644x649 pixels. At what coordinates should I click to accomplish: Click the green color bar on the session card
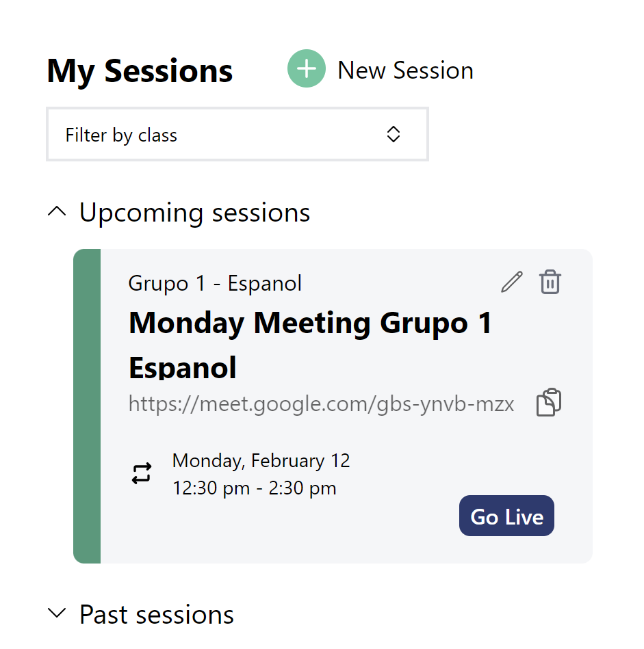click(x=87, y=406)
